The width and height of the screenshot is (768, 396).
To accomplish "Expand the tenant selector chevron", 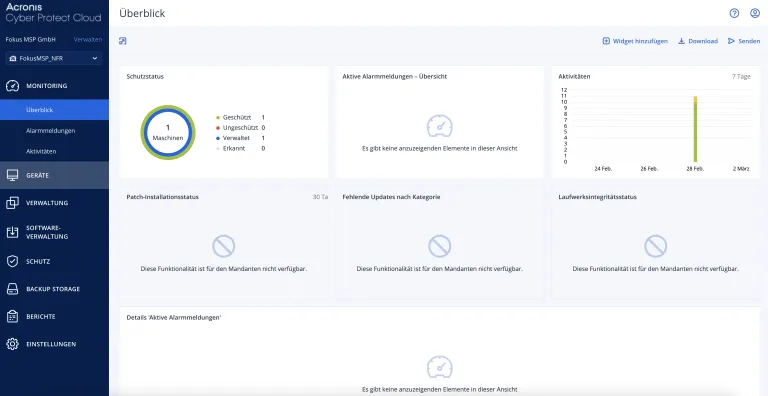I will [x=95, y=58].
